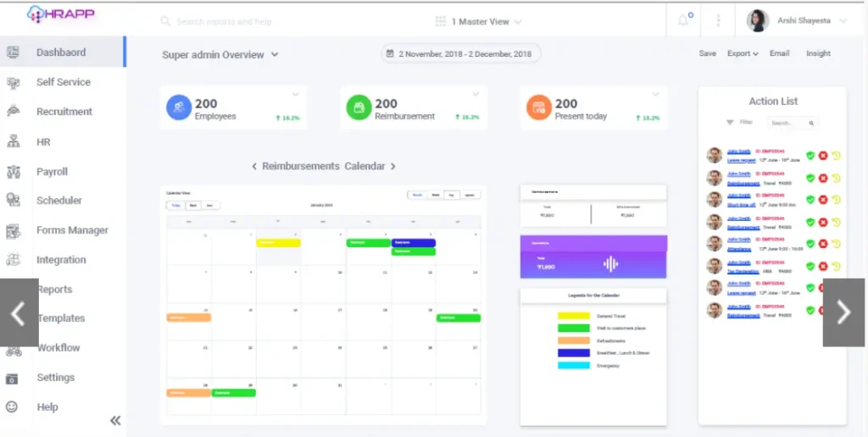Select Forms Manager in the sidebar

click(x=72, y=230)
